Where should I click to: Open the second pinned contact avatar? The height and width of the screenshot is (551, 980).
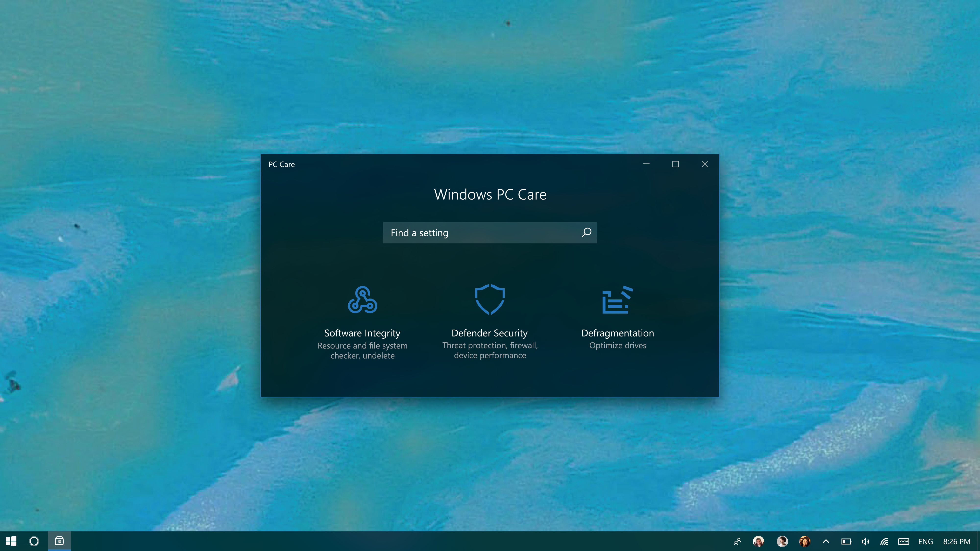pyautogui.click(x=782, y=541)
